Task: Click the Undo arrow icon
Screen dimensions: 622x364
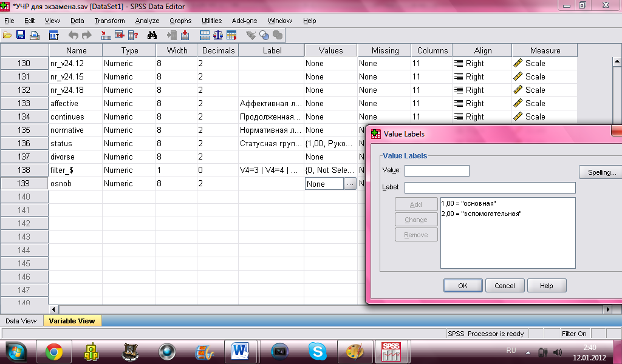Action: [73, 35]
